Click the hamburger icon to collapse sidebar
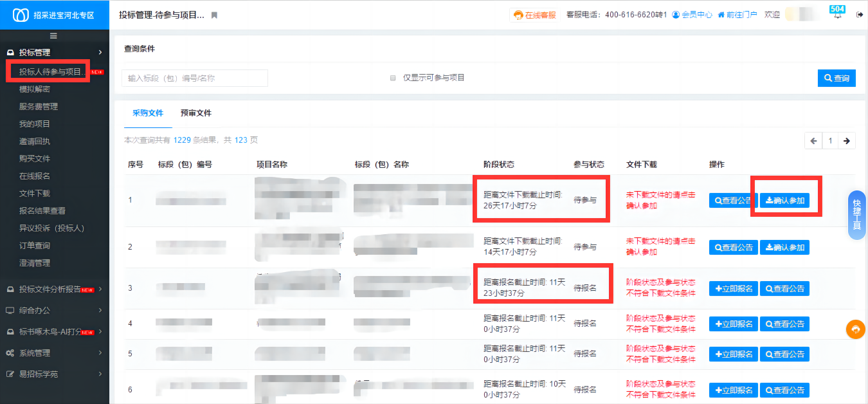 coord(54,35)
